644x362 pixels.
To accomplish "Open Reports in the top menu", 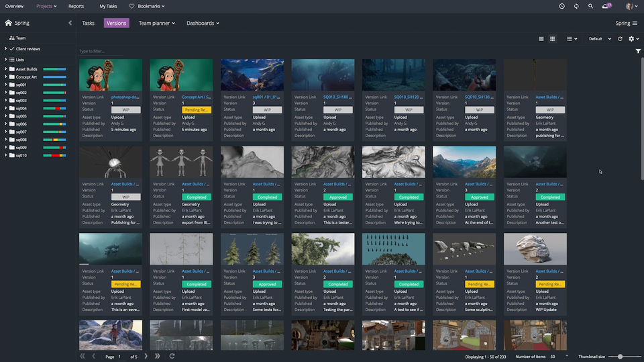I will click(76, 6).
